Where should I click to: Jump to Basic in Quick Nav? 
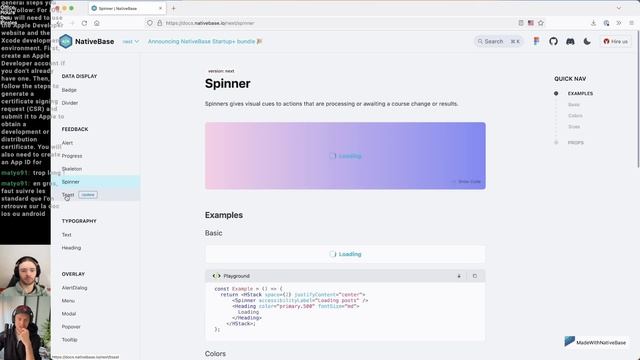(x=573, y=105)
